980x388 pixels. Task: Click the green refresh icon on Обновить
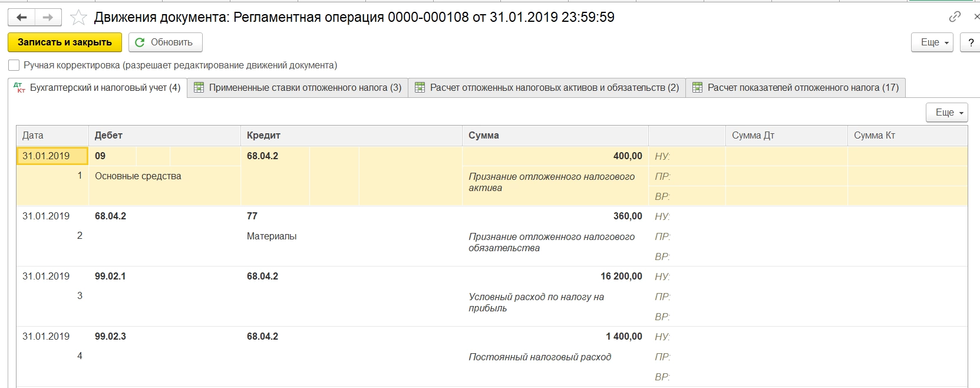[140, 42]
